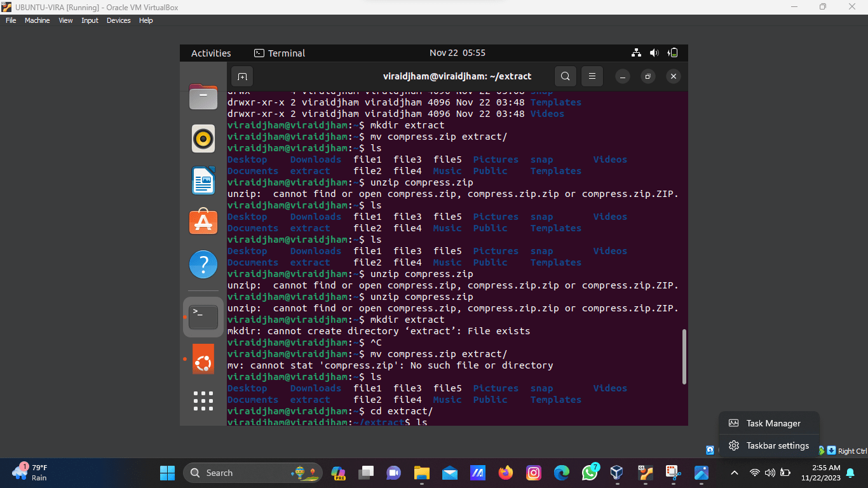Click VirtualBox hard disk status icon
Image resolution: width=868 pixels, height=488 pixels.
point(710,451)
